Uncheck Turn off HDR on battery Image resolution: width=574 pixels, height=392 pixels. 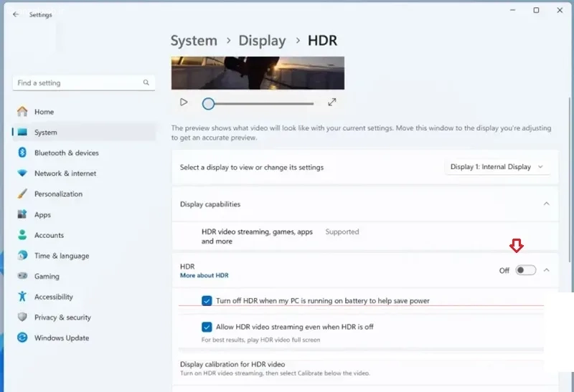click(x=207, y=300)
